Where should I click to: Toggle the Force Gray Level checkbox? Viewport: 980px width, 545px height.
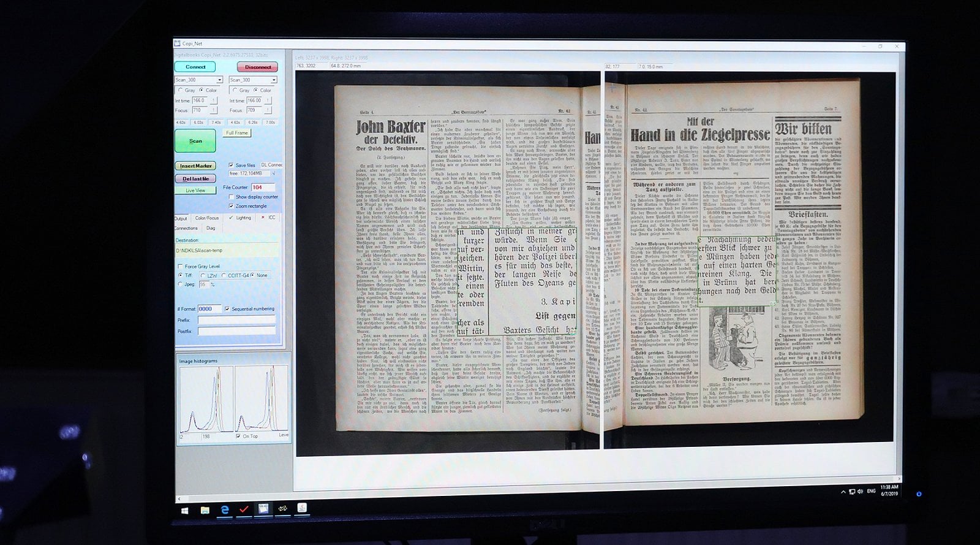point(181,267)
